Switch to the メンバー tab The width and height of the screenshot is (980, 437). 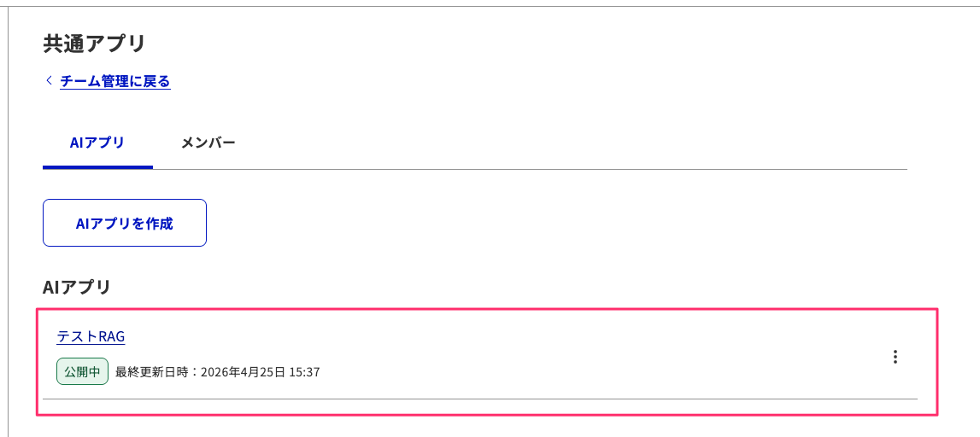(208, 143)
